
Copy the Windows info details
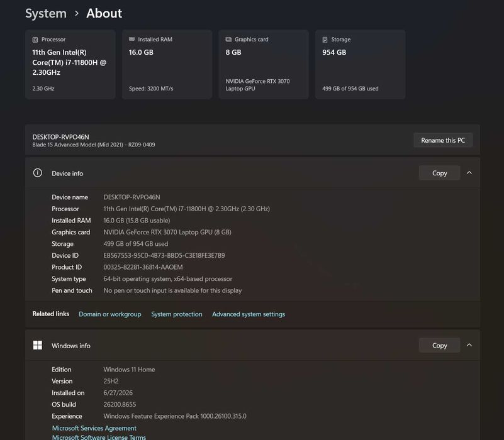pyautogui.click(x=439, y=345)
